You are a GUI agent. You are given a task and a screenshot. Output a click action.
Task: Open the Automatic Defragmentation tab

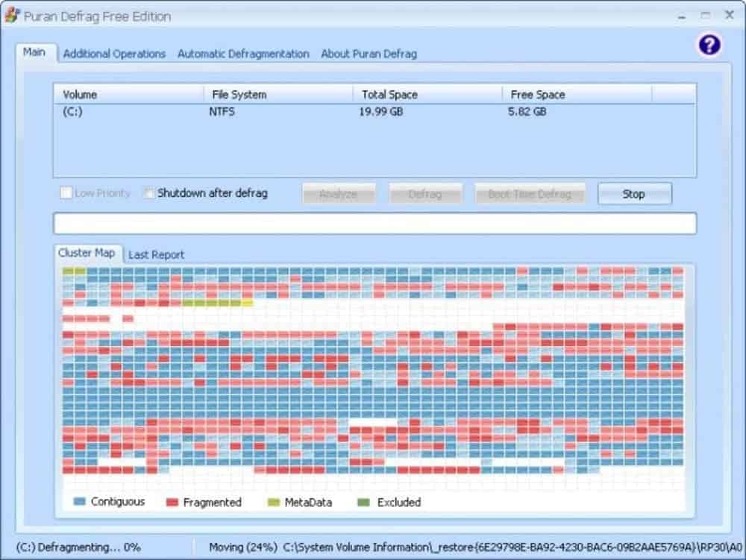(x=243, y=54)
